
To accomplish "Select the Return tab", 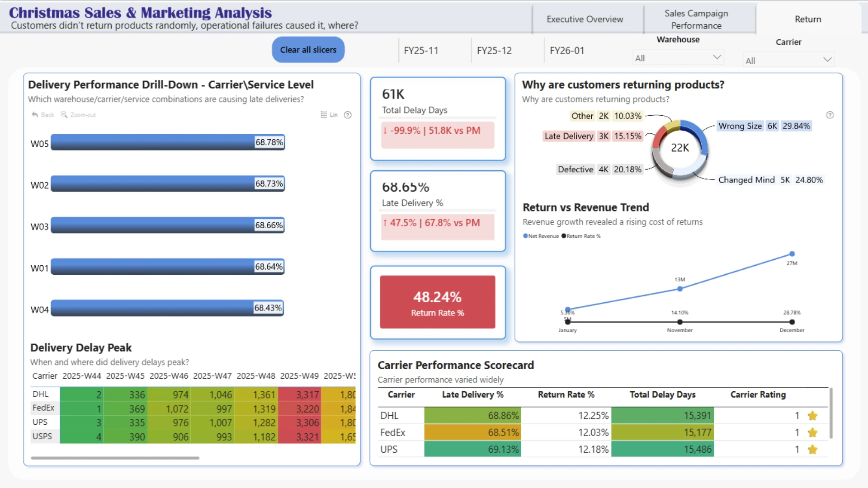I will point(808,19).
